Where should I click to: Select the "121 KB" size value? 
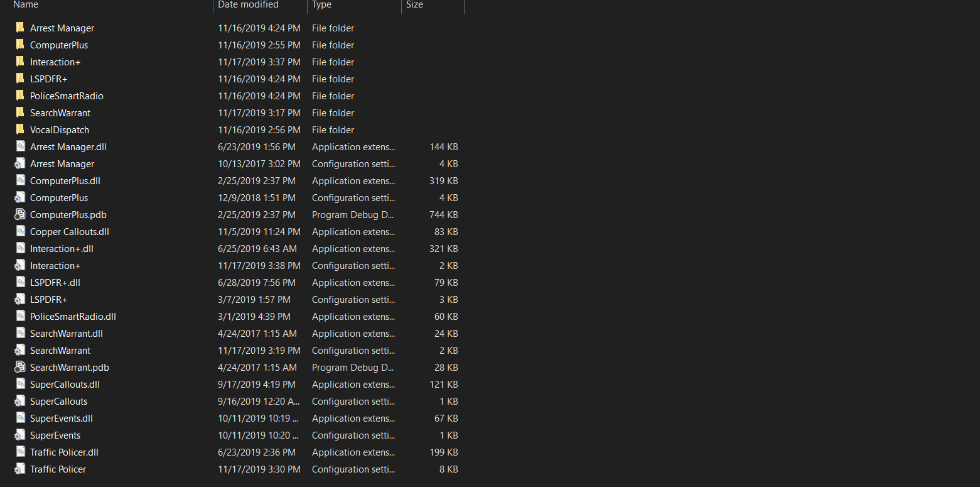coord(444,384)
